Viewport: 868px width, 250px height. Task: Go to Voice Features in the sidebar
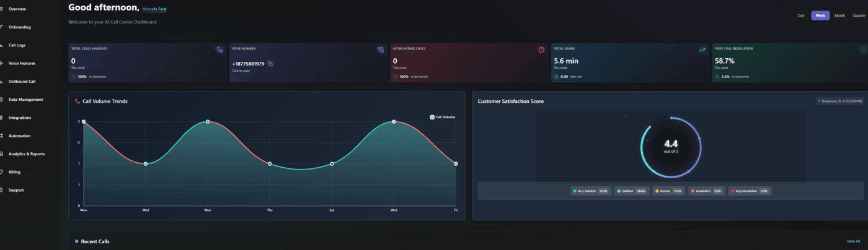coord(22,63)
